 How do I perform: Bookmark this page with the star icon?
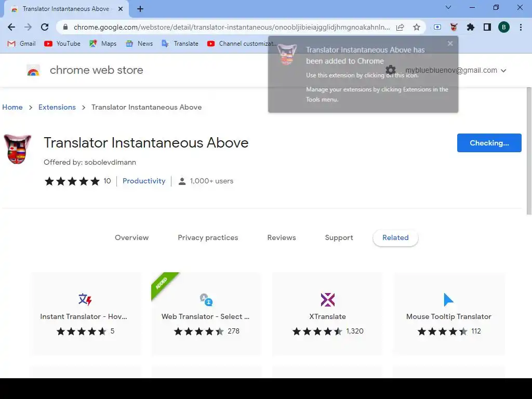[417, 27]
